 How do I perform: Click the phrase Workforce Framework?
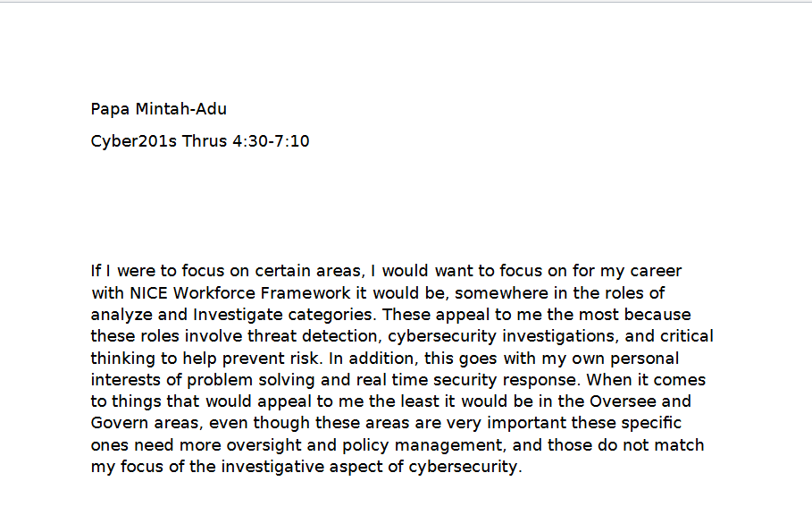coord(262,293)
